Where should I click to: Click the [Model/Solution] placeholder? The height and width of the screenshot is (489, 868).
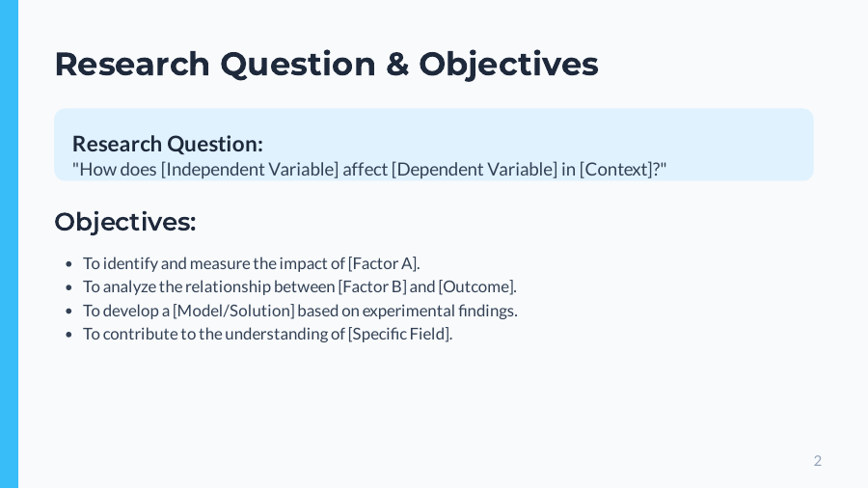click(x=233, y=311)
